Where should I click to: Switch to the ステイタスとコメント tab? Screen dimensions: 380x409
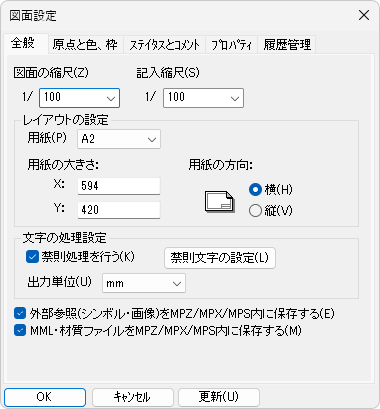point(164,45)
